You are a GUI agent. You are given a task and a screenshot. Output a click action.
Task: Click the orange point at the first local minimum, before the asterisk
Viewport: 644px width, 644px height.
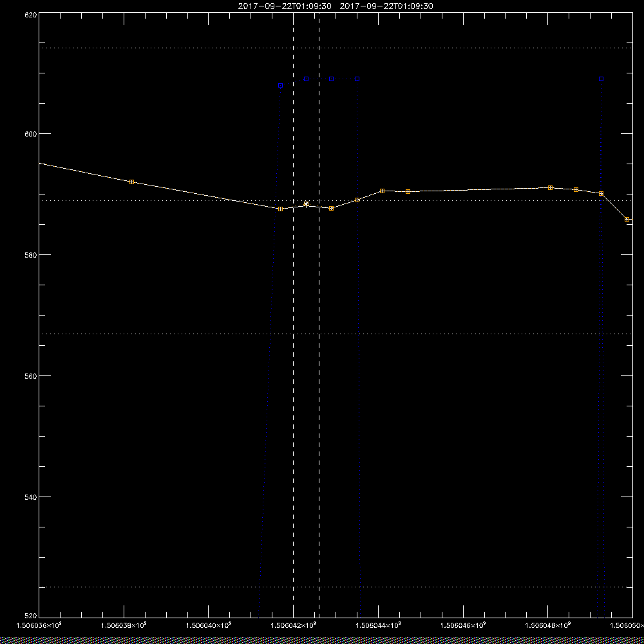(x=281, y=209)
